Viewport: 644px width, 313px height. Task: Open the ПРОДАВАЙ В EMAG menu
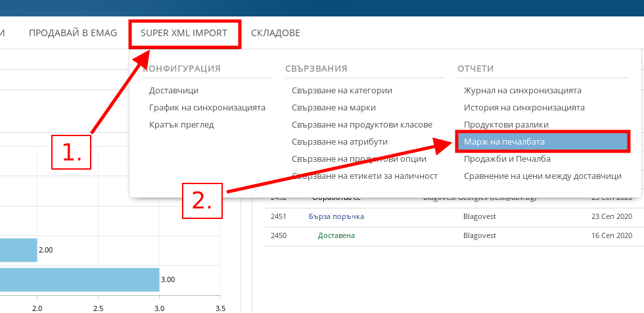pos(73,33)
